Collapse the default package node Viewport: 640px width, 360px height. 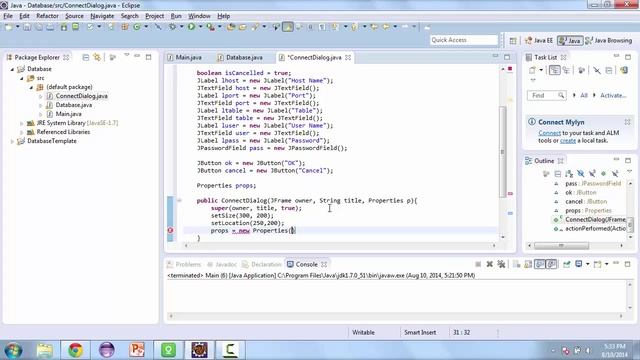tap(31, 87)
